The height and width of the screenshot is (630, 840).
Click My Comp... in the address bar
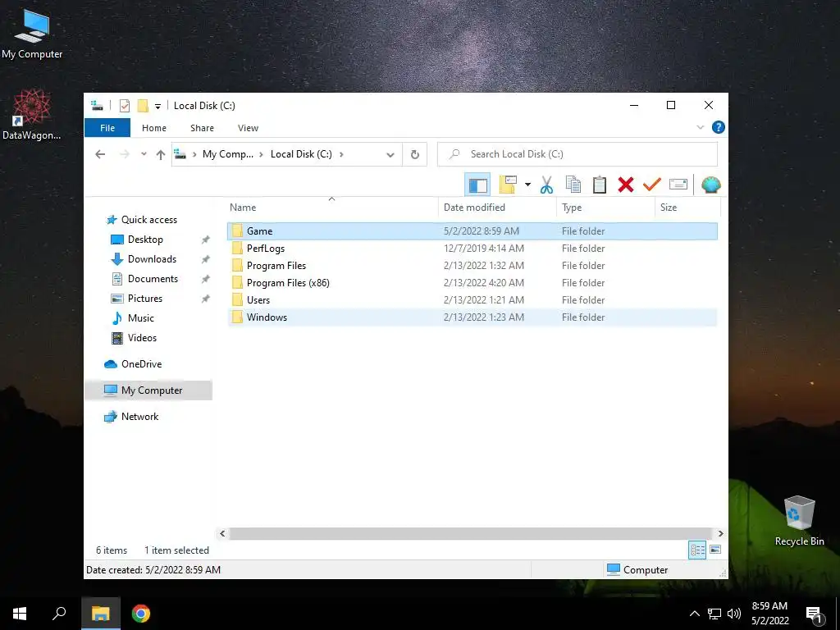[x=228, y=154]
